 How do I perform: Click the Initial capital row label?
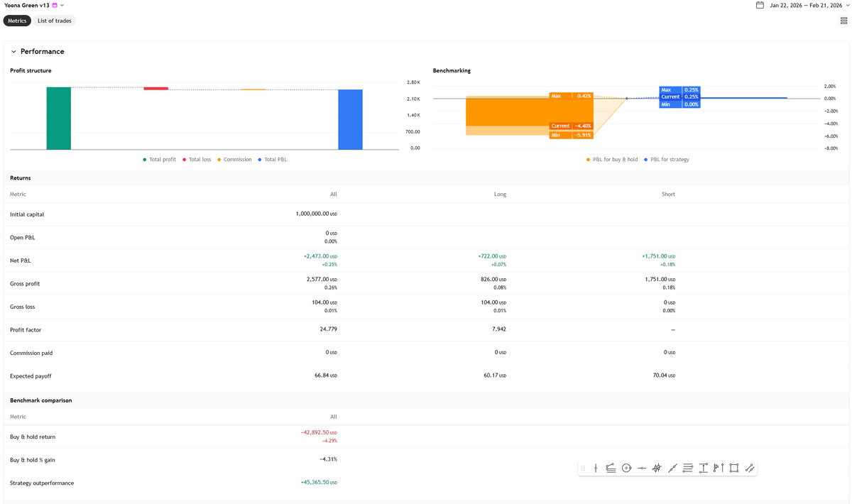27,214
